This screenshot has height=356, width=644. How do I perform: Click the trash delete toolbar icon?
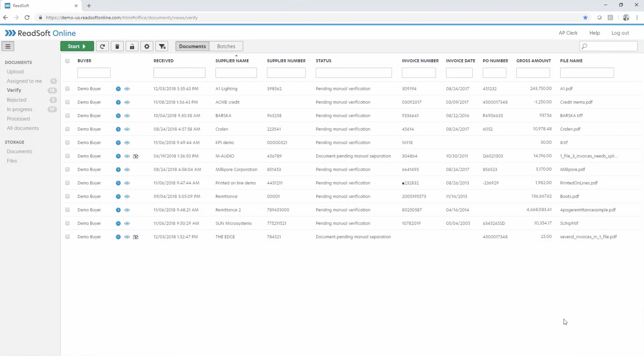(117, 46)
